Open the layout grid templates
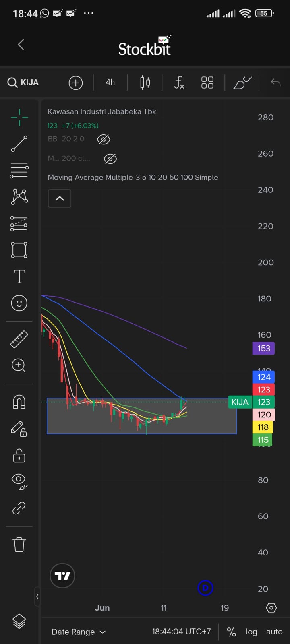The width and height of the screenshot is (290, 644). [207, 83]
